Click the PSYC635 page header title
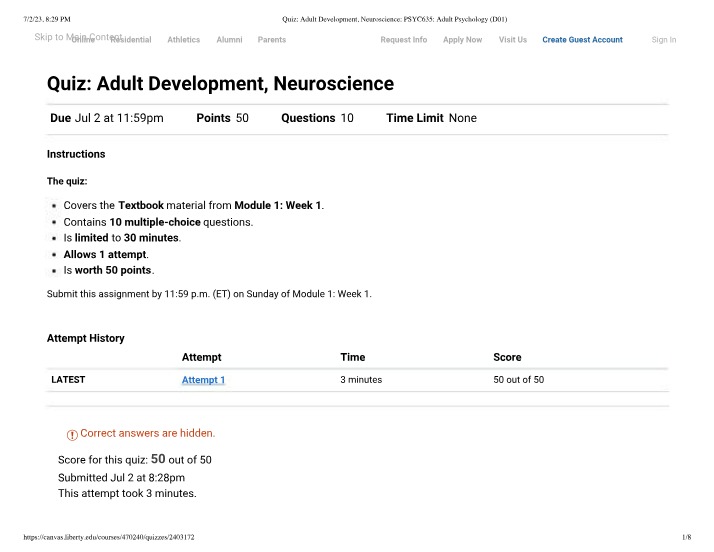This screenshot has height=552, width=714. 394,19
